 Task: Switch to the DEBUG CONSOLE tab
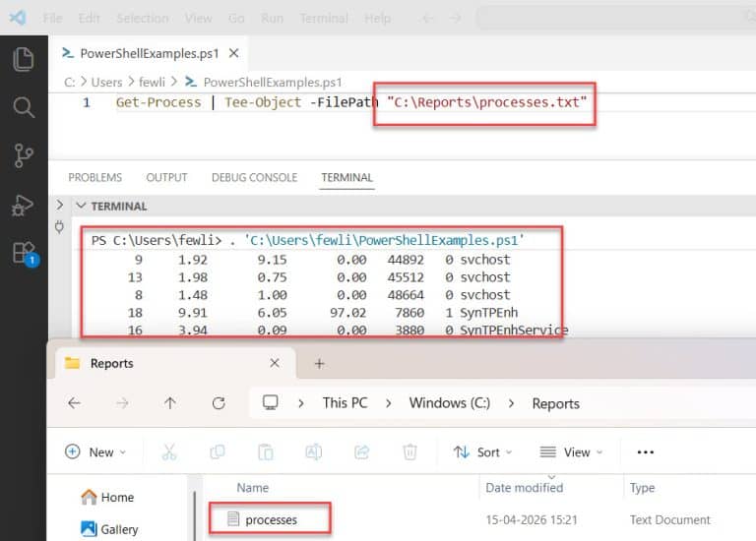tap(254, 177)
